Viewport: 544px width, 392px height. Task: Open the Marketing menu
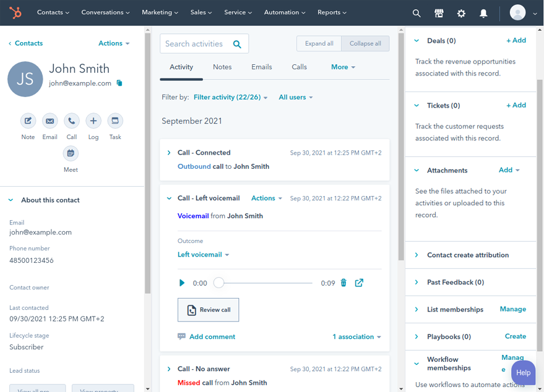[x=160, y=12]
